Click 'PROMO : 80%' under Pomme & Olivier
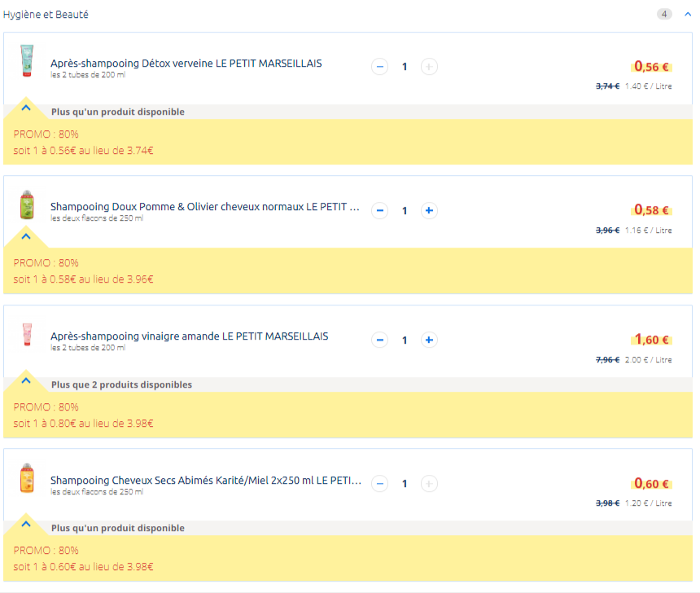The image size is (700, 593). tap(46, 263)
